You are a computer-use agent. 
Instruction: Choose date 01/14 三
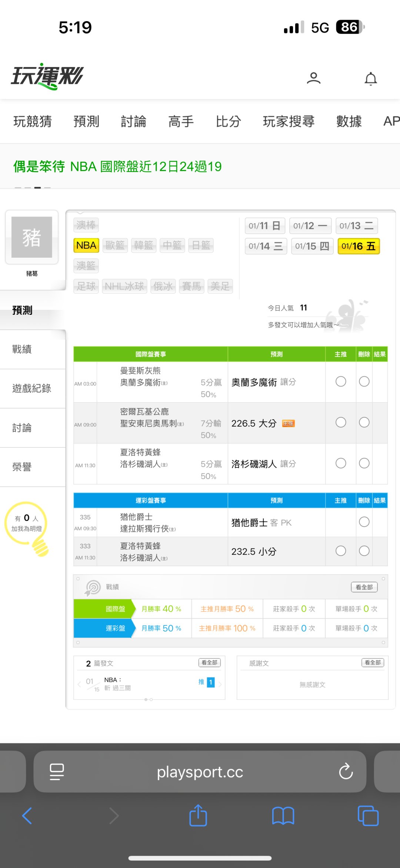[x=266, y=246]
